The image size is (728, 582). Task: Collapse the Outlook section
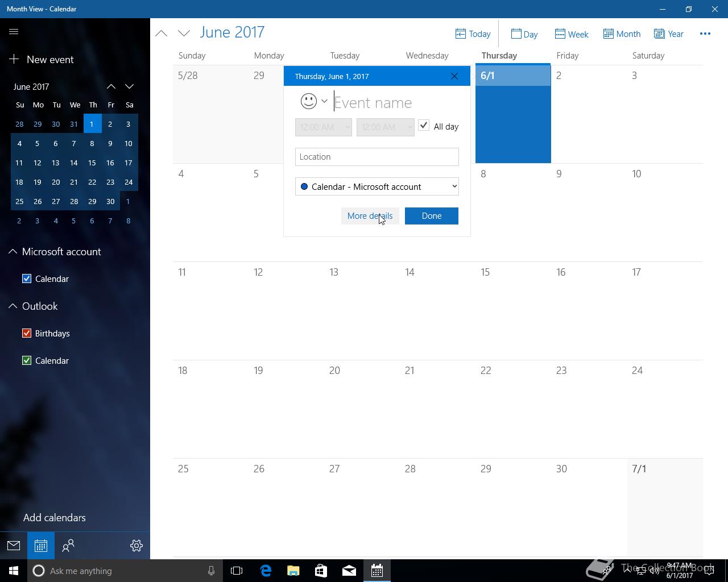coord(13,306)
